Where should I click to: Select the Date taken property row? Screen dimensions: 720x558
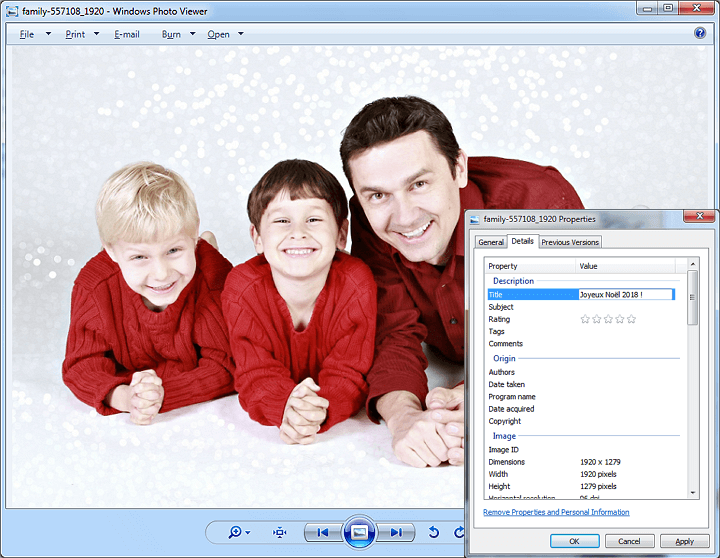coord(581,384)
